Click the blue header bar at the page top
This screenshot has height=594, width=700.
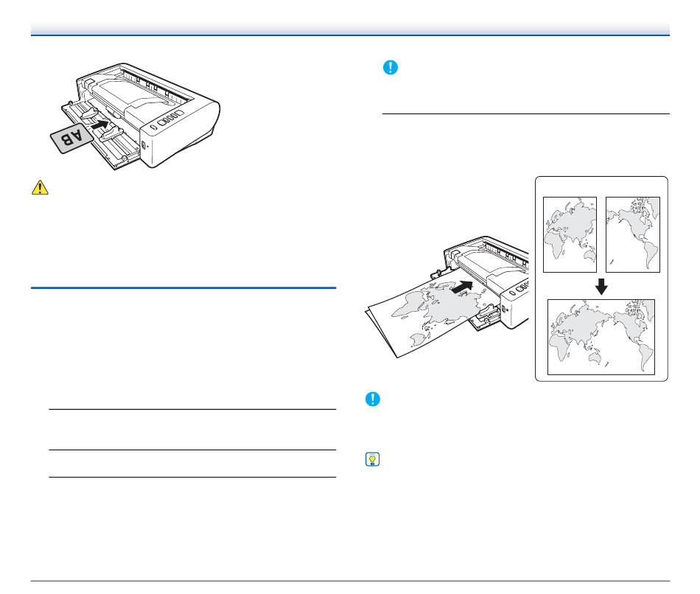tap(350, 29)
